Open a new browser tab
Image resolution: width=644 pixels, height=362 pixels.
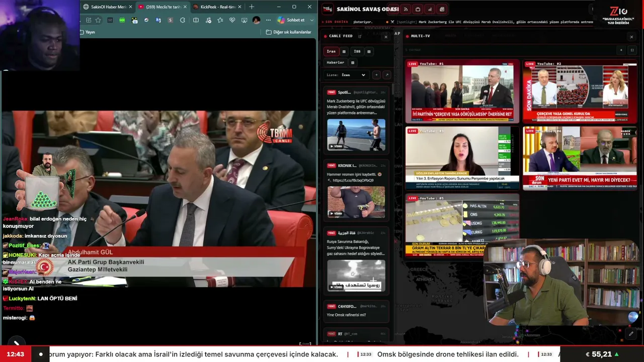click(252, 7)
